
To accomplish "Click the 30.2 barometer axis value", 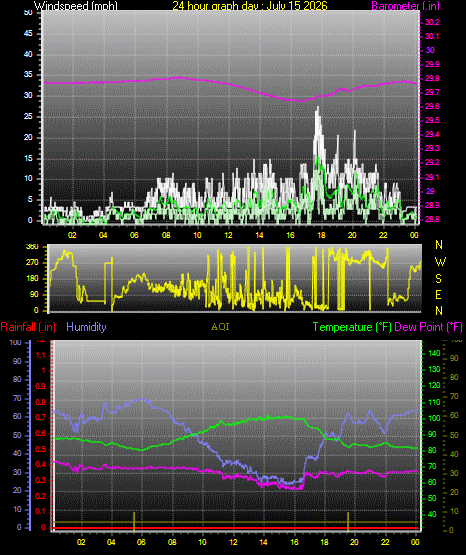I will click(432, 22).
